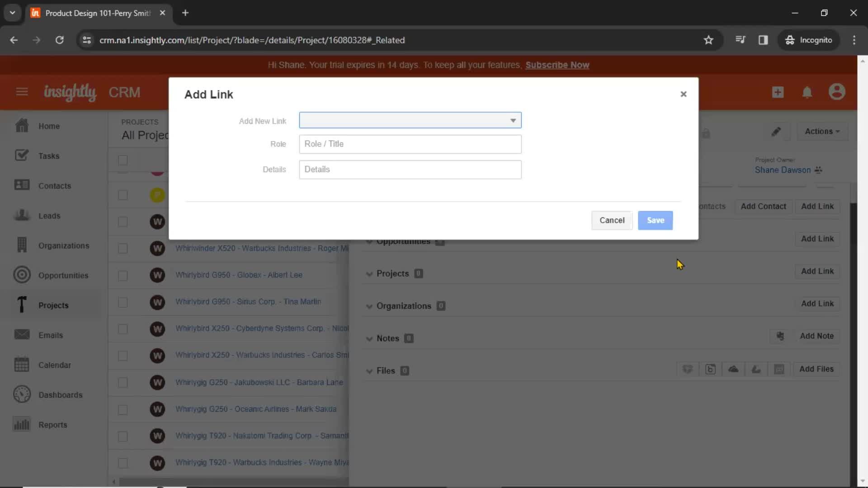Expand the Add New Link dropdown

(410, 120)
